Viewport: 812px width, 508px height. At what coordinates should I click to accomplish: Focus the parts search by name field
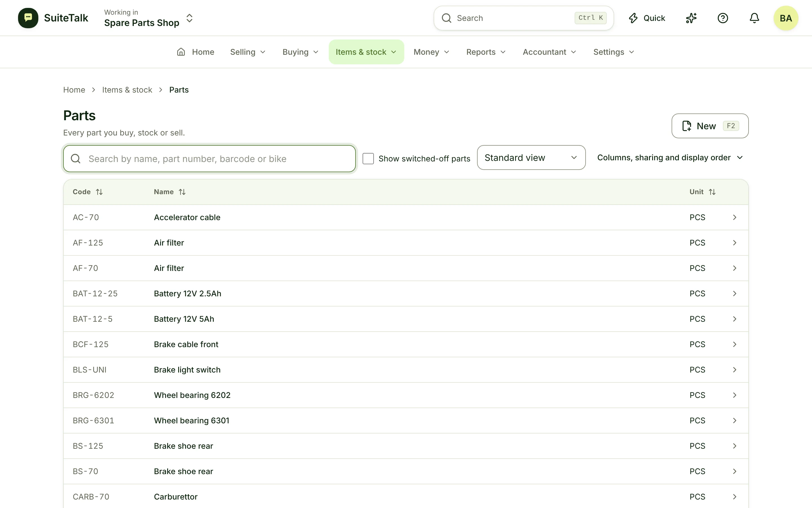point(209,159)
